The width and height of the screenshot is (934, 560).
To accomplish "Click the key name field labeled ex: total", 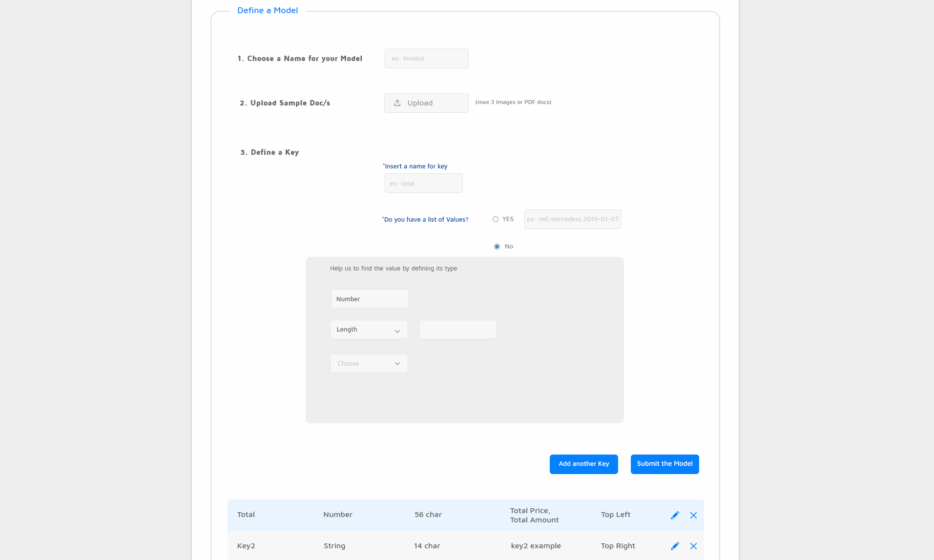I will click(x=423, y=183).
